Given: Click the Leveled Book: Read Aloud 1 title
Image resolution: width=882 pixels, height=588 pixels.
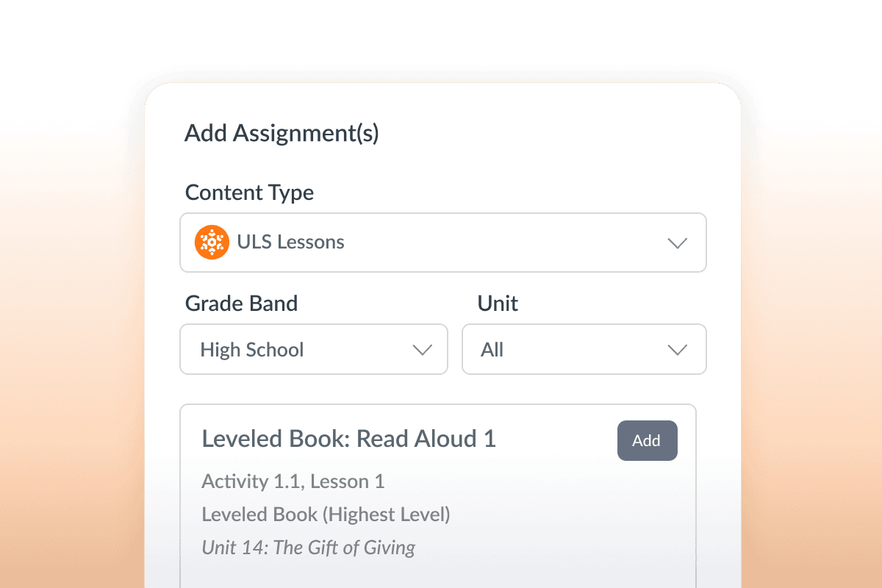Looking at the screenshot, I should tap(350, 438).
